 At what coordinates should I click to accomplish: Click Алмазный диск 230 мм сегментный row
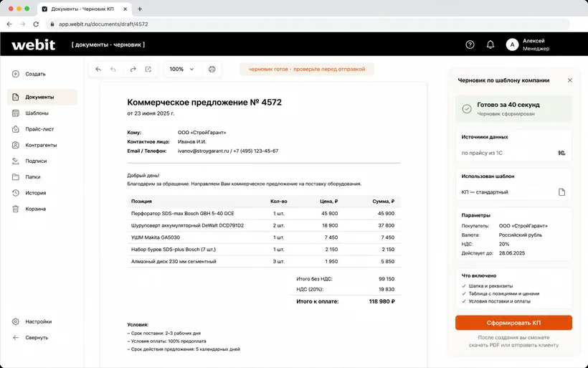[264, 261]
